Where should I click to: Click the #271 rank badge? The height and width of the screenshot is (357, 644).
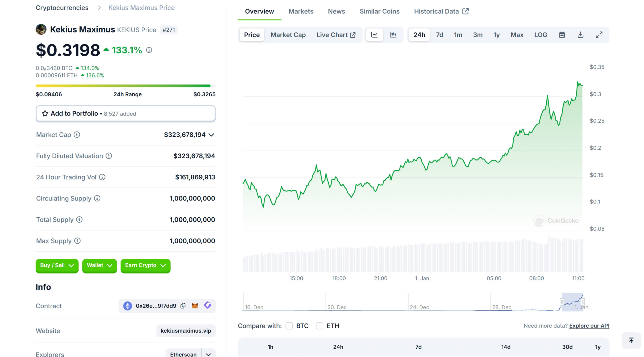point(169,30)
